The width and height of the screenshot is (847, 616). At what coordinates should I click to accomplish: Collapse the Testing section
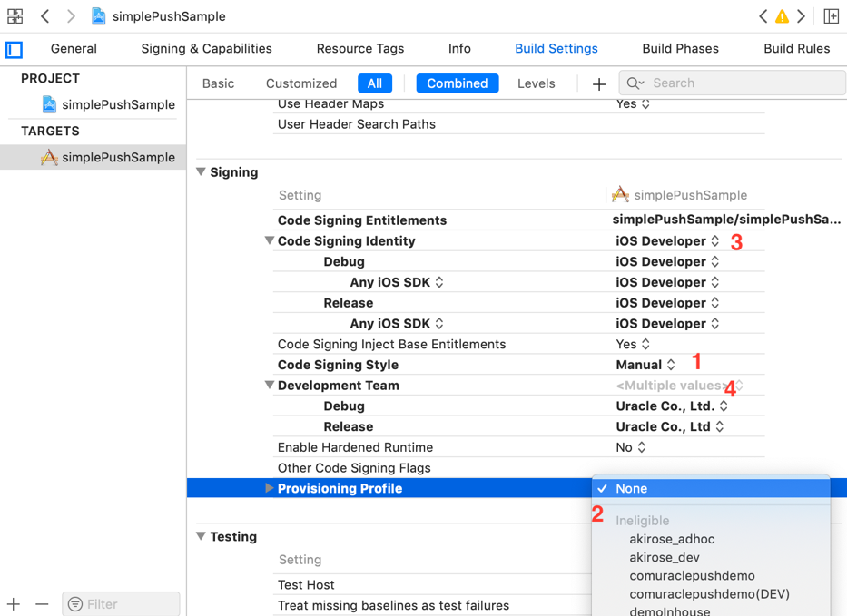tap(201, 537)
